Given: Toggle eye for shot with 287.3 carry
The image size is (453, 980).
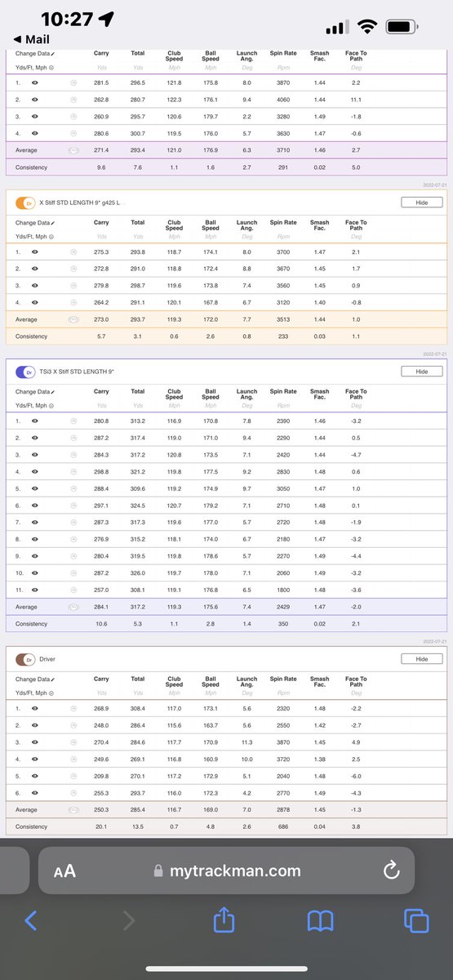Looking at the screenshot, I should (x=35, y=522).
